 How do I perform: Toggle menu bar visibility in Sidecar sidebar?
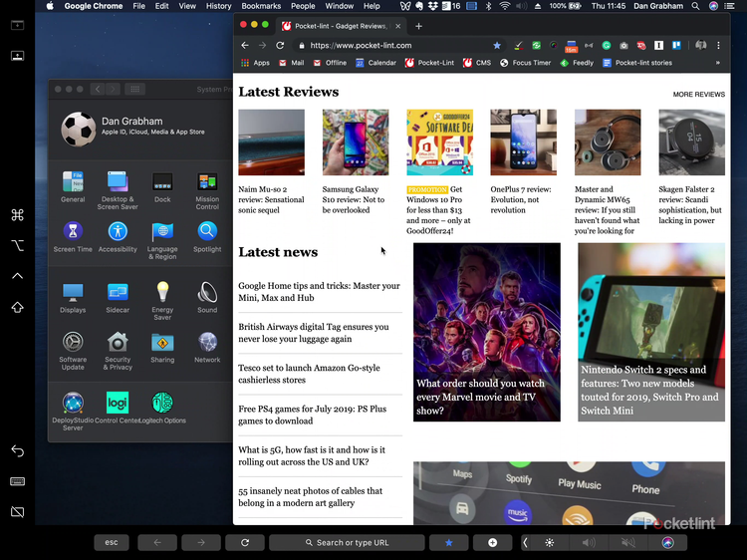pos(18,25)
